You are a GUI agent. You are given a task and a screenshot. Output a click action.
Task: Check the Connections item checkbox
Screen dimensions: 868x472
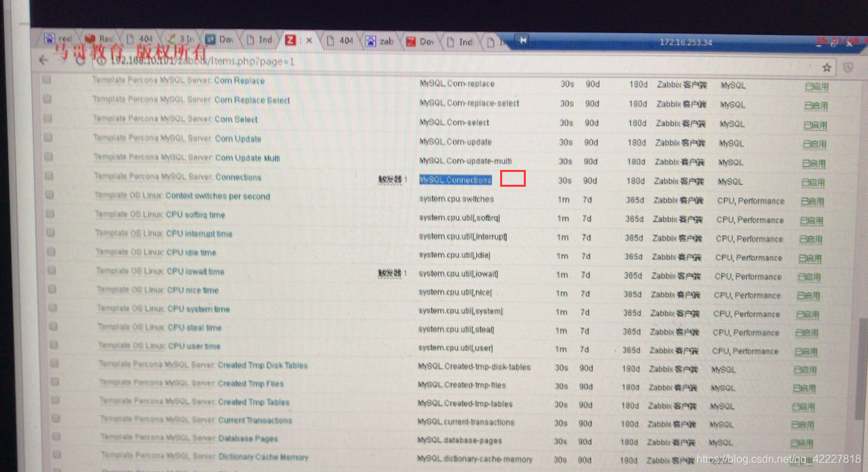[49, 175]
